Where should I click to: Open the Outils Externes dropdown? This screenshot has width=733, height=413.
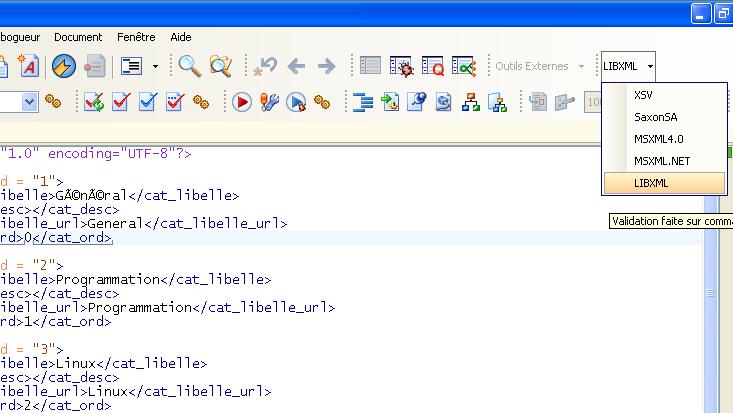click(x=540, y=66)
